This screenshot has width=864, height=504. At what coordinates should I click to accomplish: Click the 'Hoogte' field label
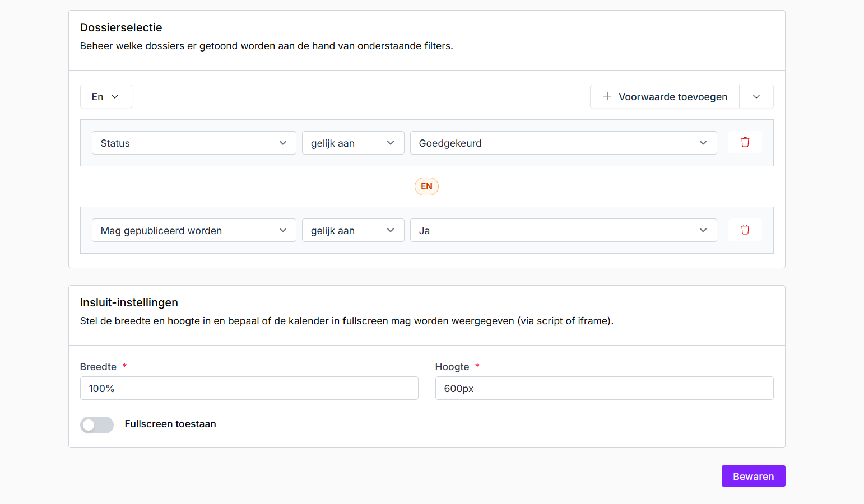click(452, 367)
